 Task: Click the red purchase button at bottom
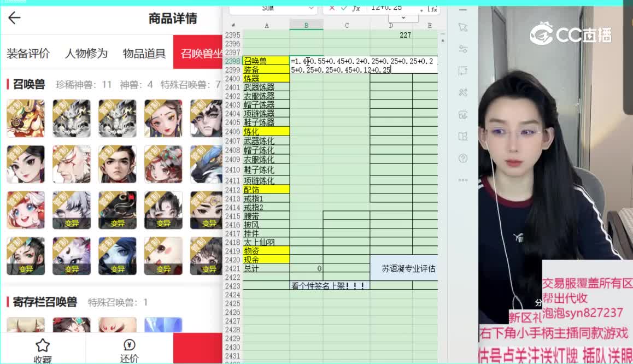(198, 348)
